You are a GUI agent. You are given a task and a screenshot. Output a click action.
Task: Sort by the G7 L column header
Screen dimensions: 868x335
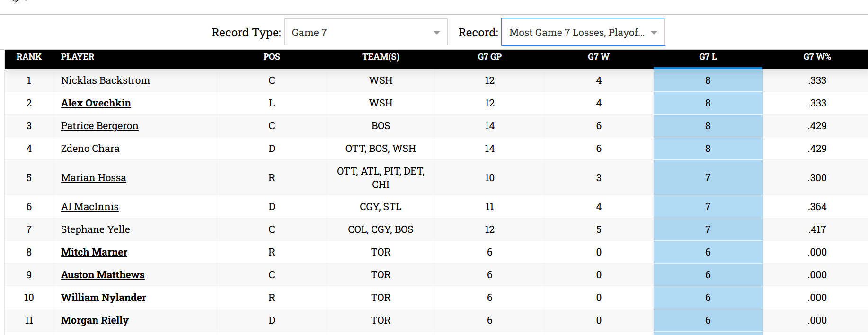coord(708,57)
